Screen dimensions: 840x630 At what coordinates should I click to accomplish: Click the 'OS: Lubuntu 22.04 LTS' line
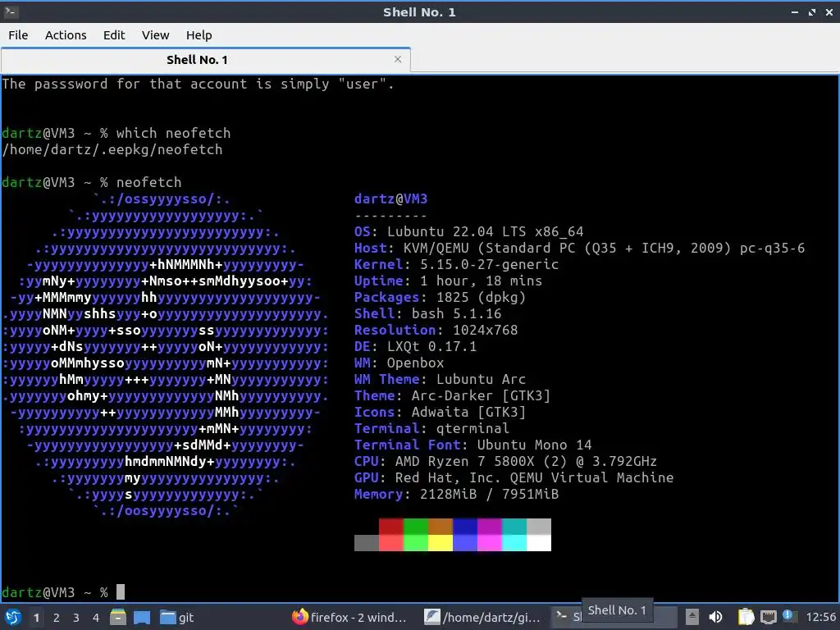tap(468, 231)
